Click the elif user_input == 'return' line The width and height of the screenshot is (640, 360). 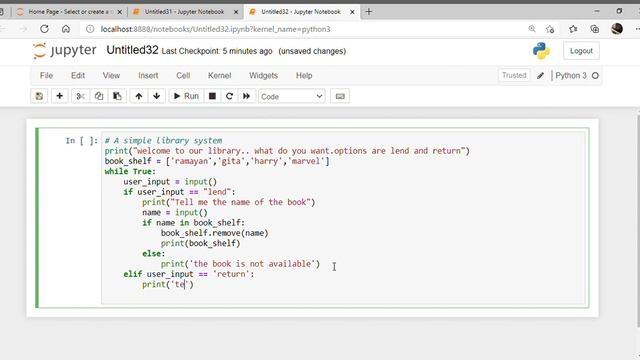tap(189, 274)
